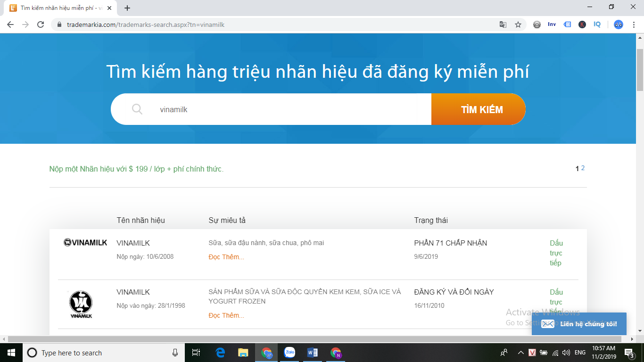Open a new browser tab
This screenshot has width=644, height=362.
tap(127, 8)
